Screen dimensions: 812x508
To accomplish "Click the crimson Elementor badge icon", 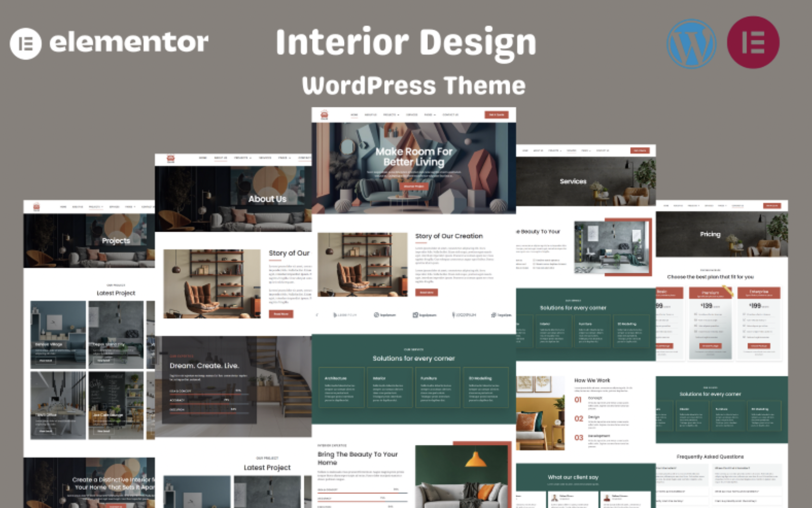I will tap(753, 42).
